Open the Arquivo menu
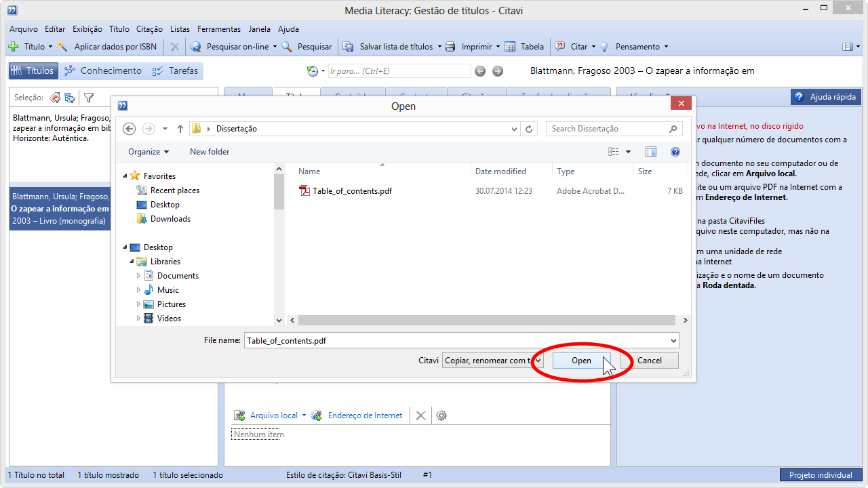The image size is (868, 488). point(24,29)
